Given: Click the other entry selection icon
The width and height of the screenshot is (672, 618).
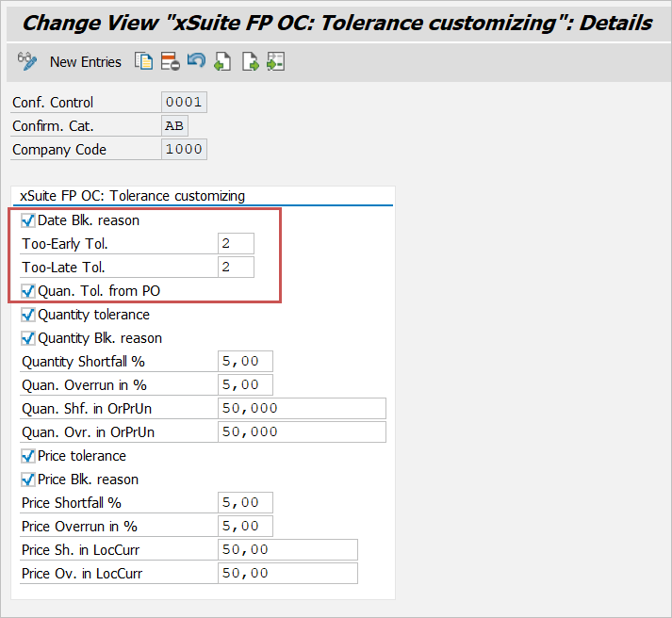Looking at the screenshot, I should [x=275, y=62].
